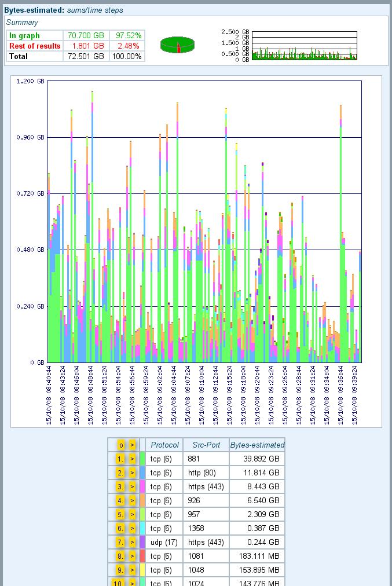Click the Protocol column header
Viewport: 392px width, 586px height.
(x=164, y=445)
